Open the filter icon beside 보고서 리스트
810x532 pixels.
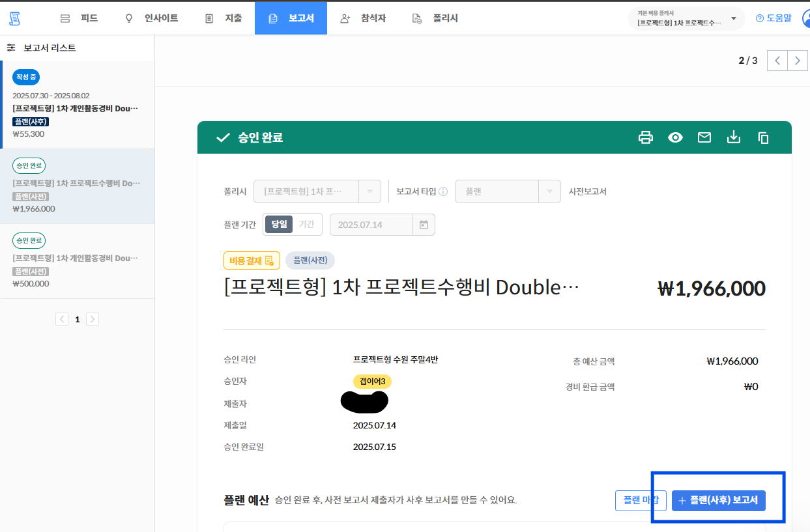pos(11,48)
